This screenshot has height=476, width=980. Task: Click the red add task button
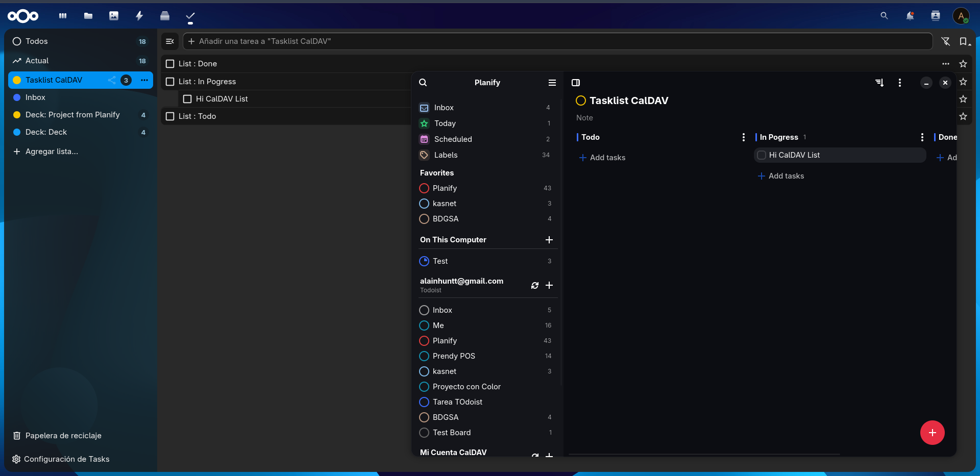pyautogui.click(x=933, y=433)
